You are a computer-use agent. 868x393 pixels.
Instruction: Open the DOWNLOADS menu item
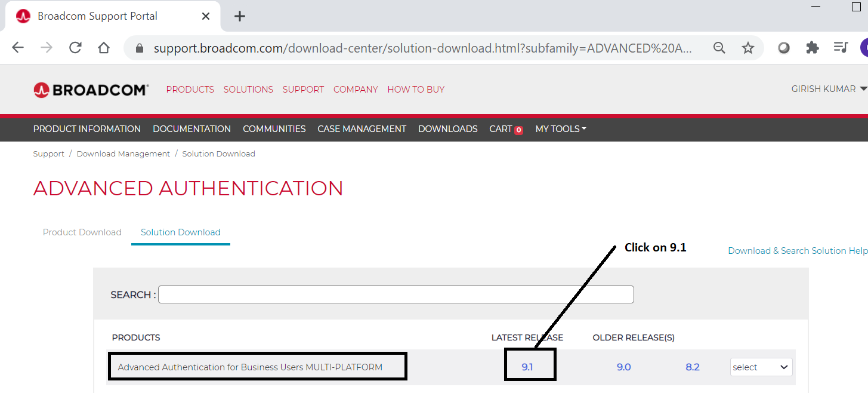[x=447, y=129]
